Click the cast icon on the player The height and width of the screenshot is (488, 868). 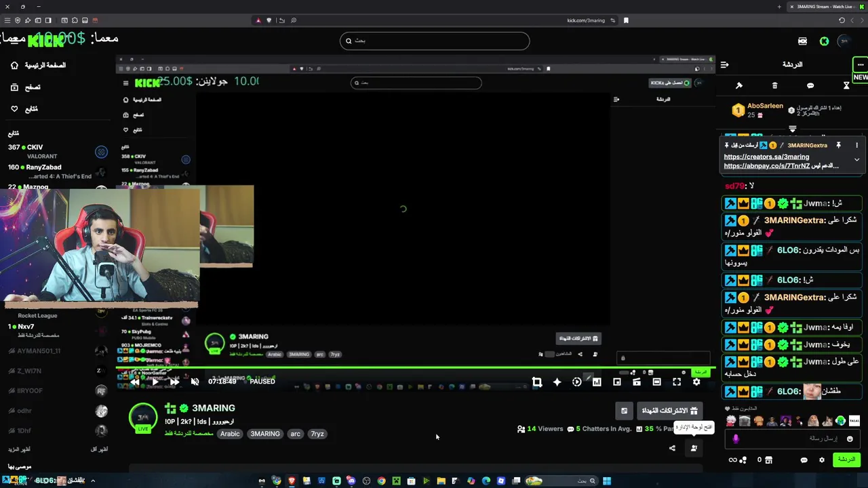pyautogui.click(x=637, y=382)
